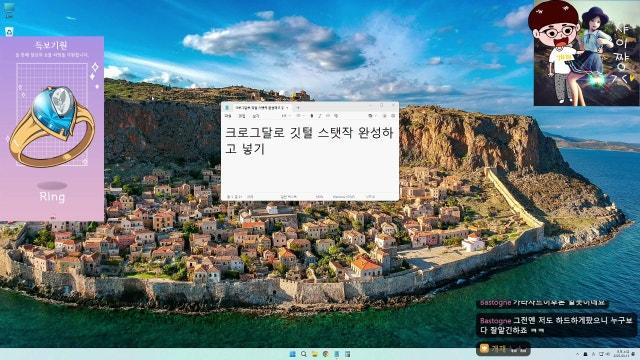Open the Notepad 편집 (Edit) menu
This screenshot has width=640, height=360.
click(x=242, y=116)
